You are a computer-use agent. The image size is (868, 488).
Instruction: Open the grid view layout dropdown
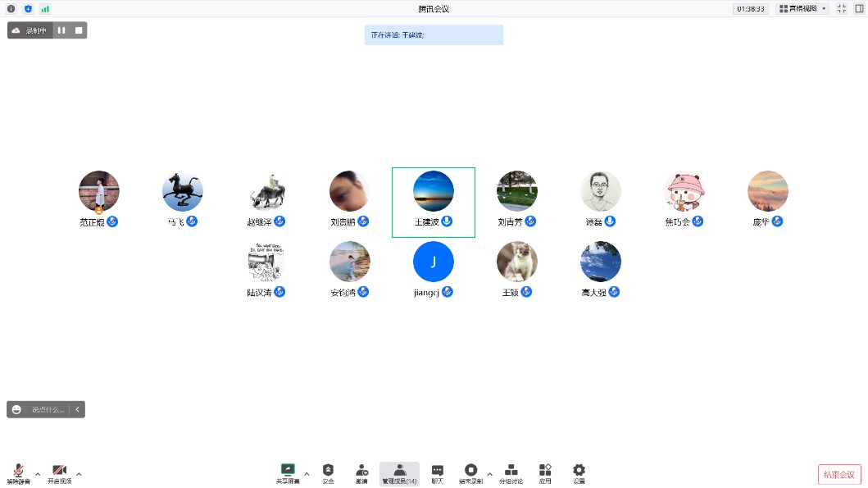pos(802,9)
